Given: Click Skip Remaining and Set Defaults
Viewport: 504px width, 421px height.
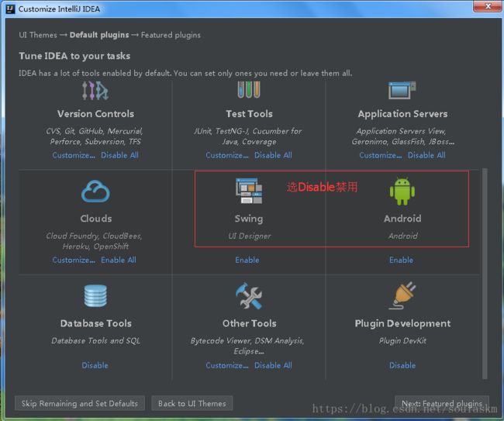Looking at the screenshot, I should click(80, 403).
